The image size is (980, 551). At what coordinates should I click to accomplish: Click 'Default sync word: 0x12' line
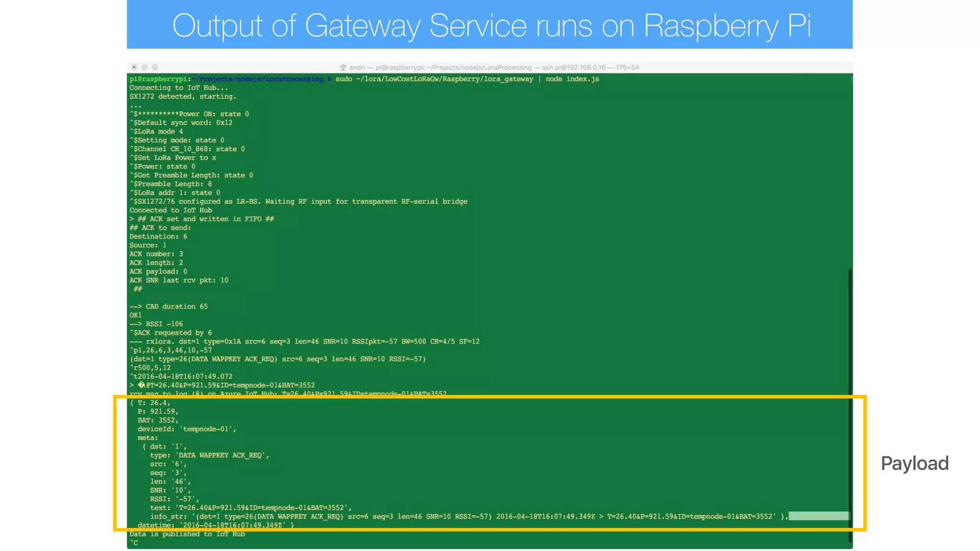(x=181, y=123)
